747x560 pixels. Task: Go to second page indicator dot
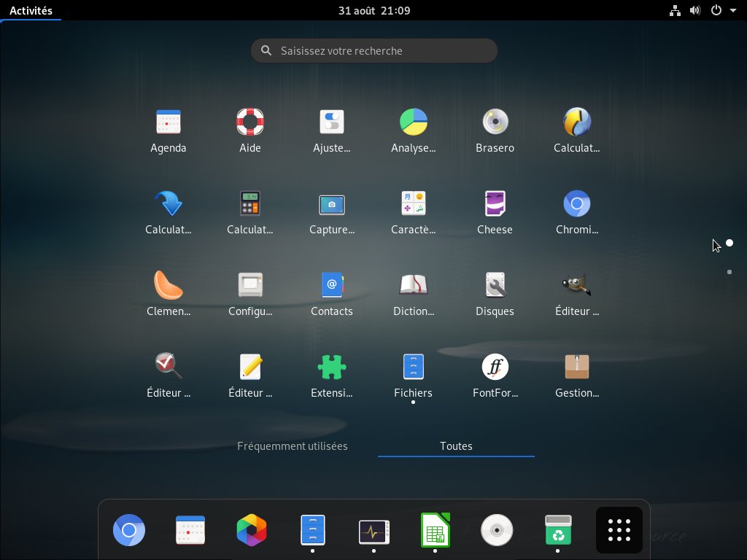tap(729, 273)
